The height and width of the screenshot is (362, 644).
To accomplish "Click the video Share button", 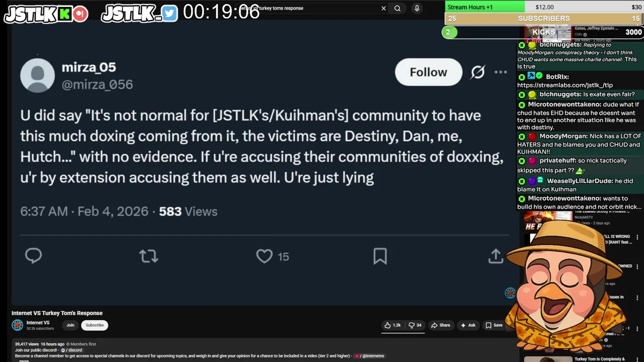I will click(441, 325).
